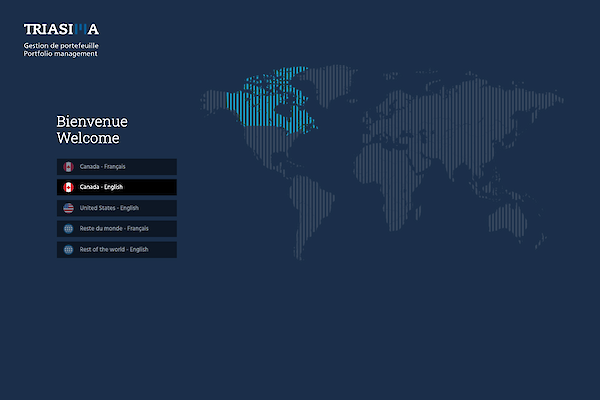Click the Portfolio management tagline
This screenshot has height=400, width=600.
[x=61, y=54]
